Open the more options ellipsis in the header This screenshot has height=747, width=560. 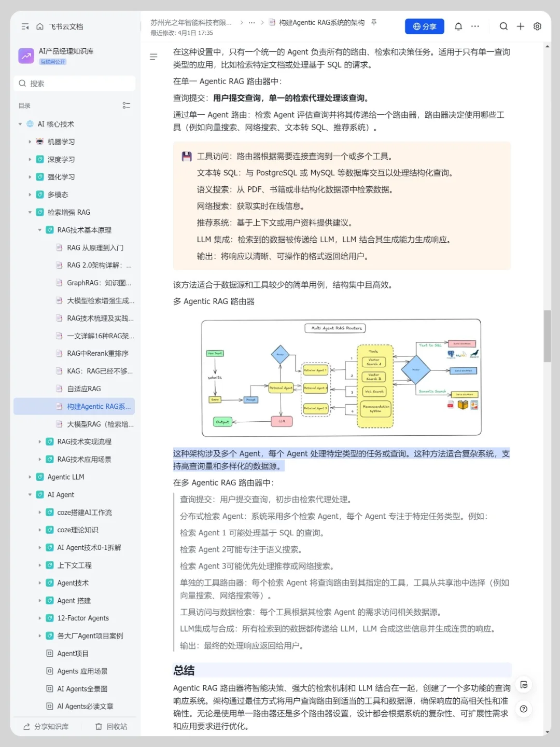click(x=475, y=26)
